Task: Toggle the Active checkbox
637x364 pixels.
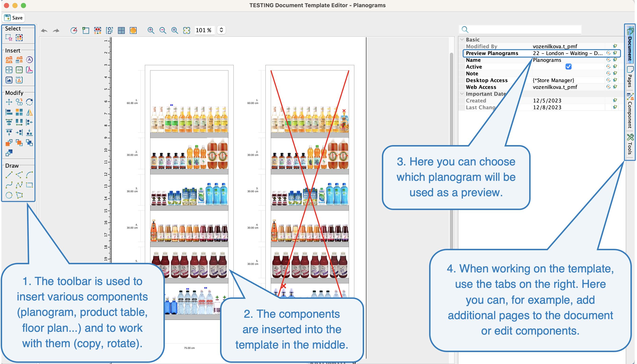Action: click(568, 67)
